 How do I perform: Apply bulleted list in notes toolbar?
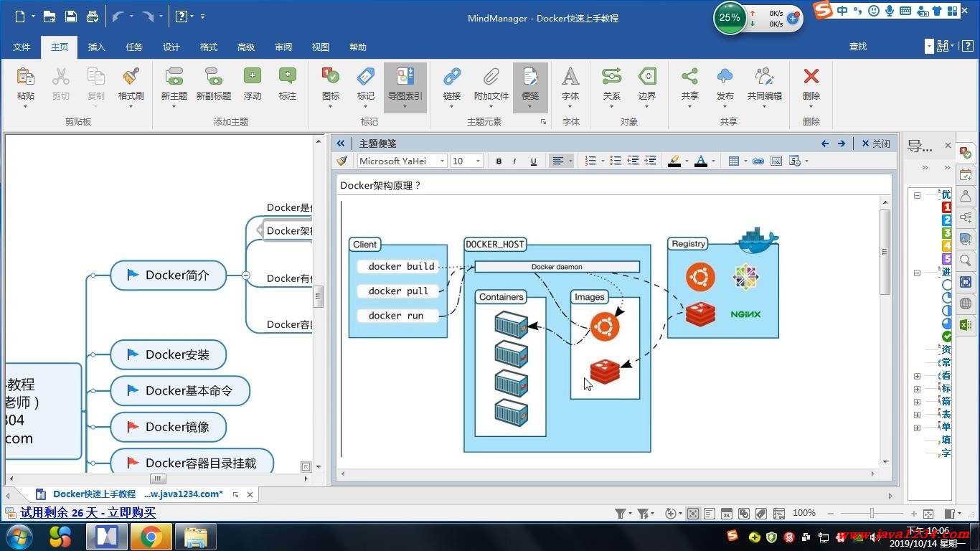[x=615, y=161]
